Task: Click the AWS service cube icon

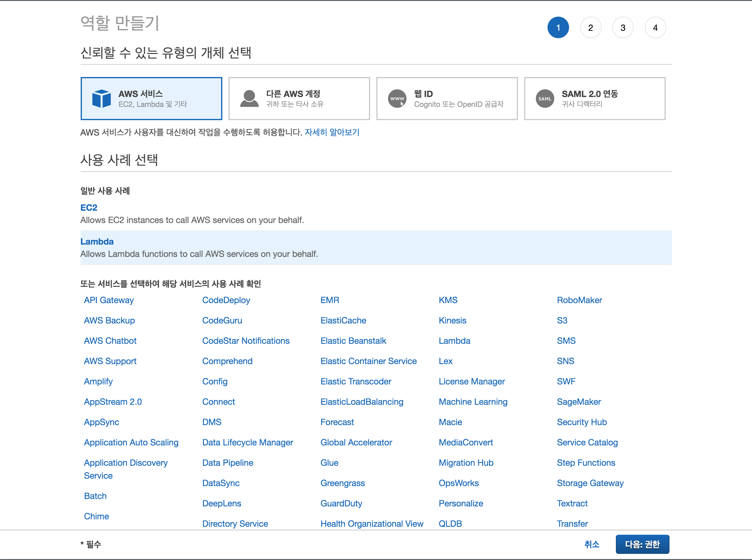Action: point(101,99)
